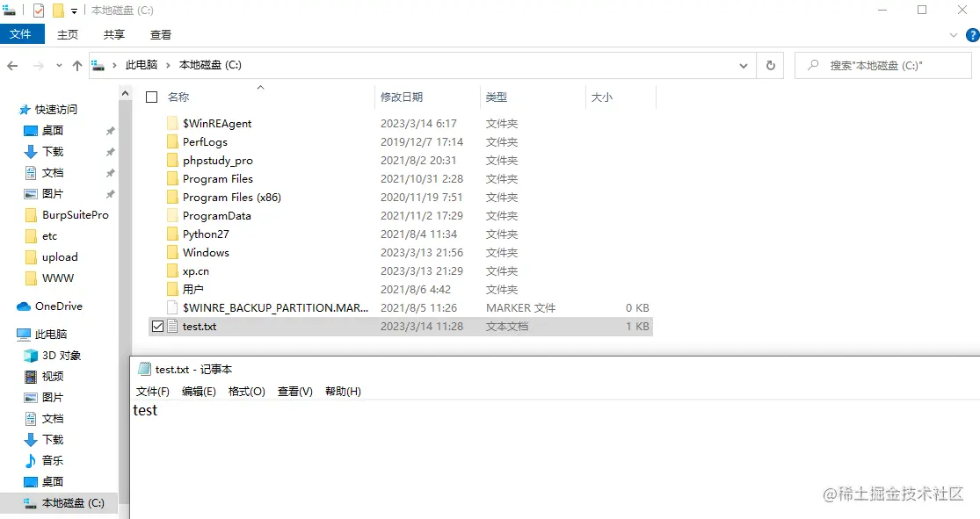Select the PerfLogs folder
980x519 pixels.
tap(205, 141)
